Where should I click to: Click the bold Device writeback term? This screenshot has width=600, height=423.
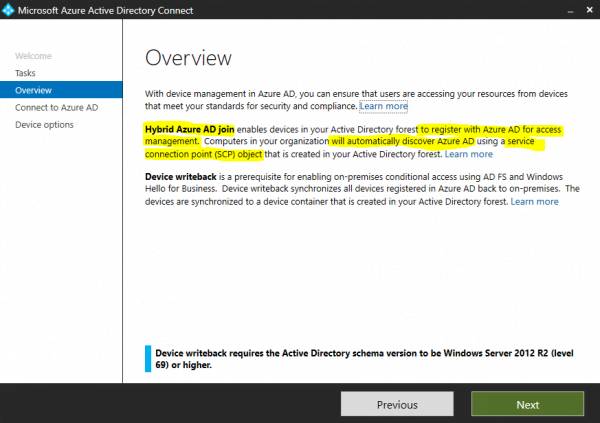(181, 177)
